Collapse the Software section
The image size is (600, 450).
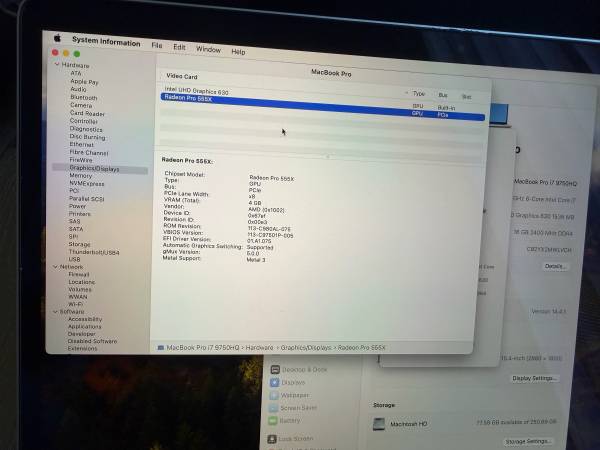pyautogui.click(x=55, y=311)
